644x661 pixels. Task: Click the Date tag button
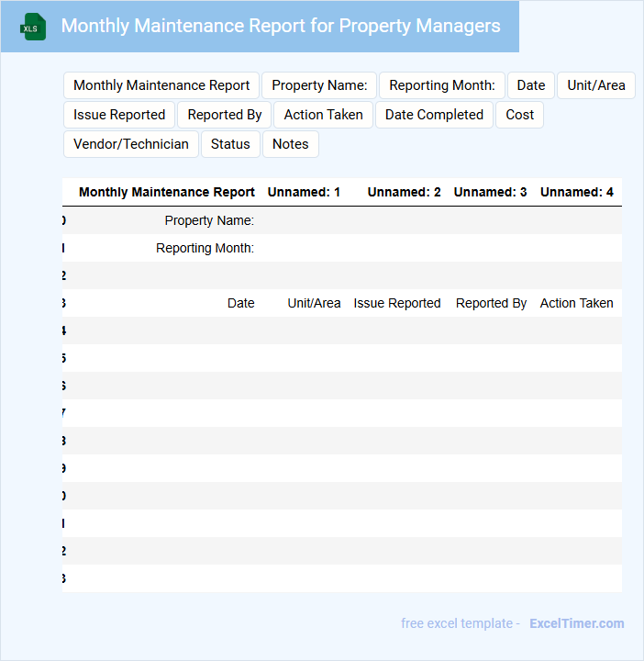(530, 85)
